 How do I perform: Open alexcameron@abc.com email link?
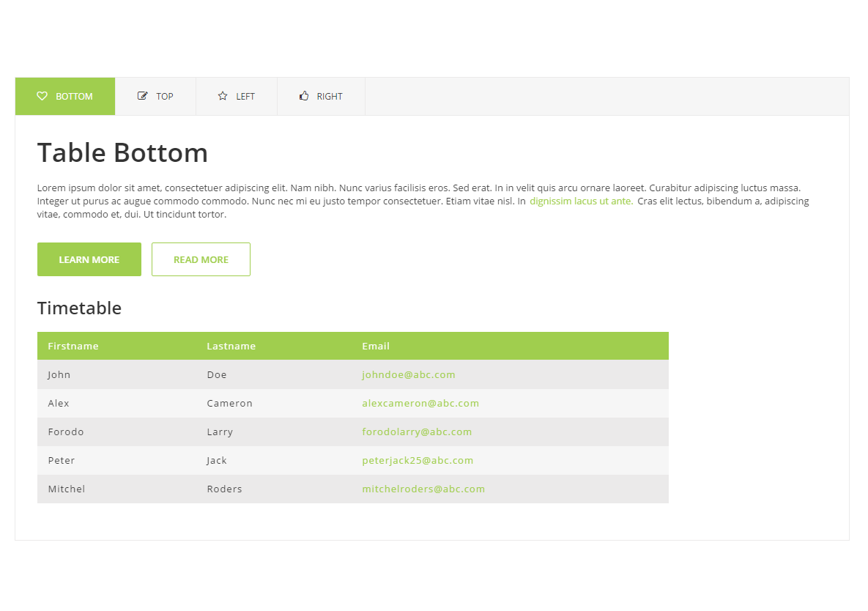(x=420, y=404)
